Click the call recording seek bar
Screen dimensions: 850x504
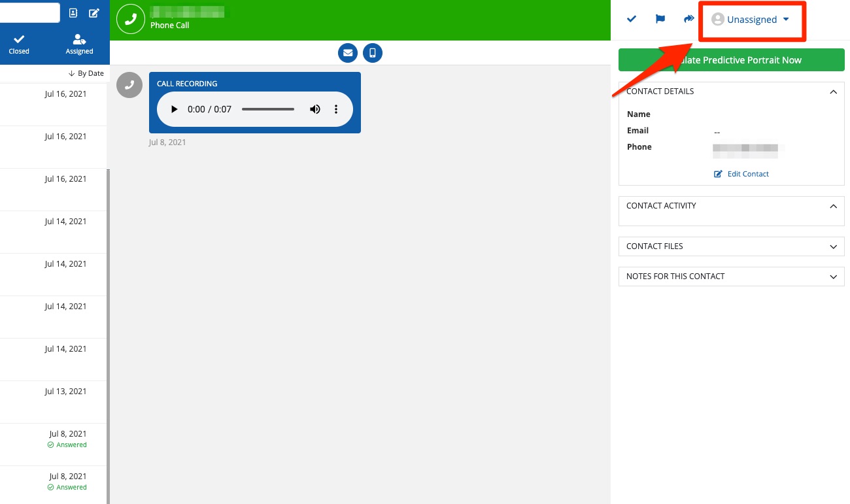click(x=268, y=109)
